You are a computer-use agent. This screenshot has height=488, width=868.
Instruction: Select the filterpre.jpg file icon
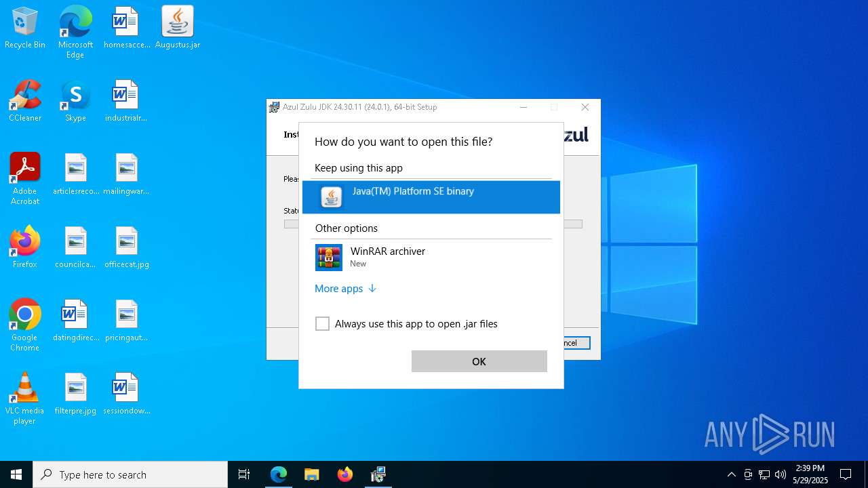[75, 394]
